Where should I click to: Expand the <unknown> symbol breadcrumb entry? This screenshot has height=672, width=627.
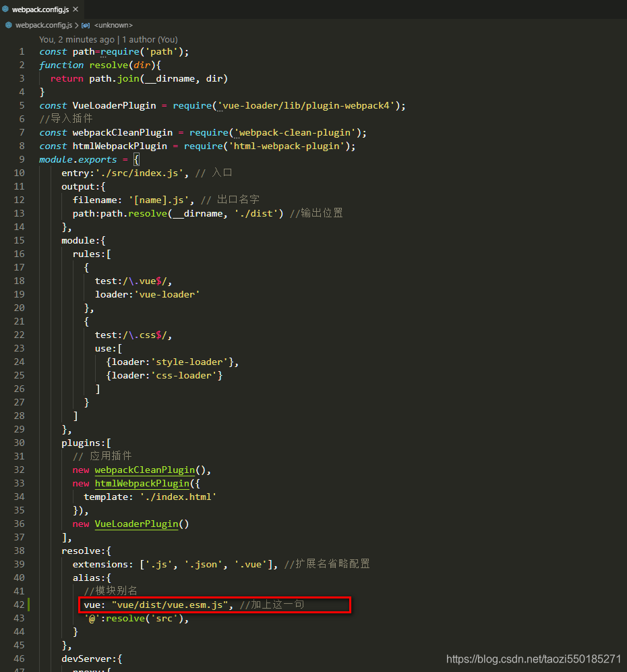113,25
